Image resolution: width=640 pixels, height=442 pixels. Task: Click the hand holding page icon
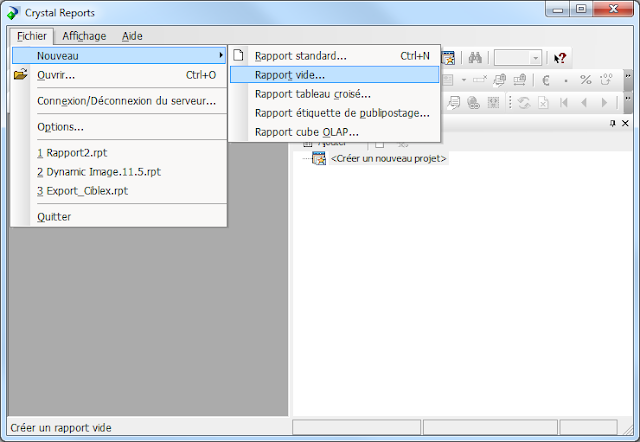pyautogui.click(x=453, y=102)
